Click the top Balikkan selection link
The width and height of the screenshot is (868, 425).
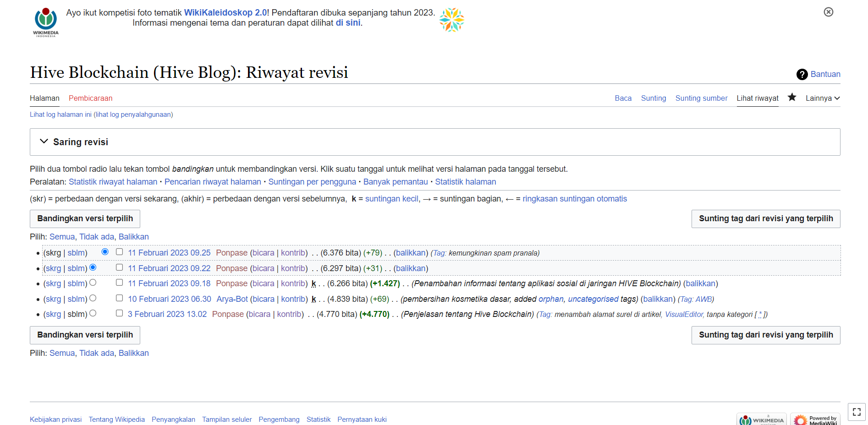(134, 237)
